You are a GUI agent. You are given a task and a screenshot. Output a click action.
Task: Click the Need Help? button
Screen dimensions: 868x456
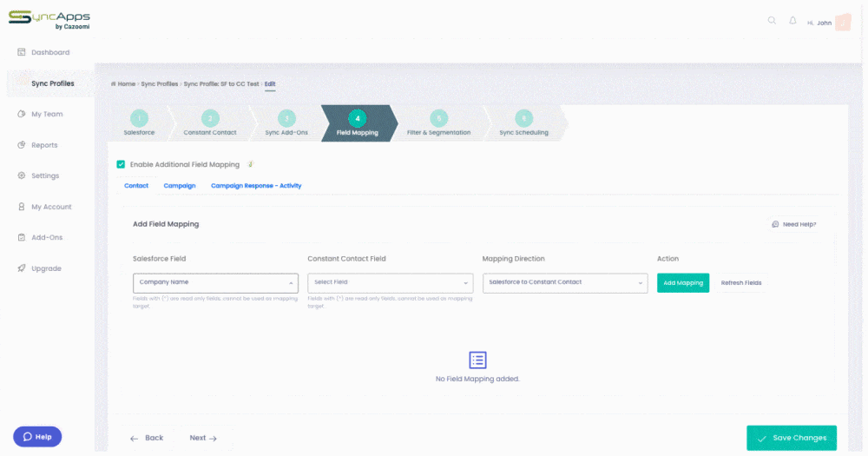(794, 224)
